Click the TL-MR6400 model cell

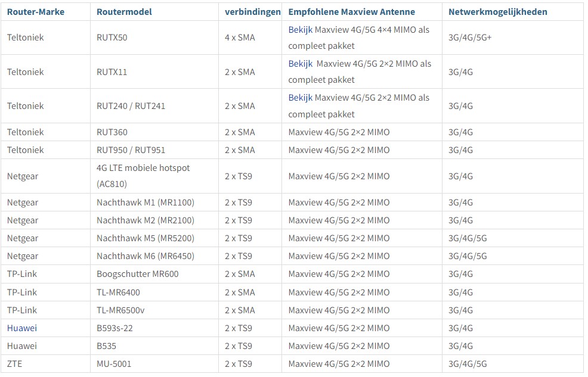pos(118,292)
